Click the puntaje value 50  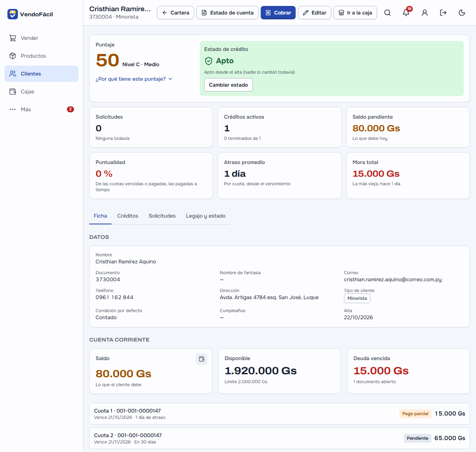point(107,60)
